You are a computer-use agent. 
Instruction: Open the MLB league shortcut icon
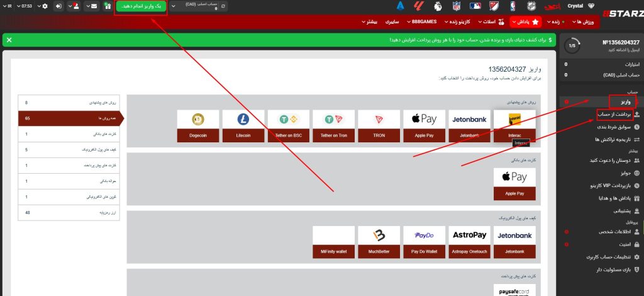475,6
